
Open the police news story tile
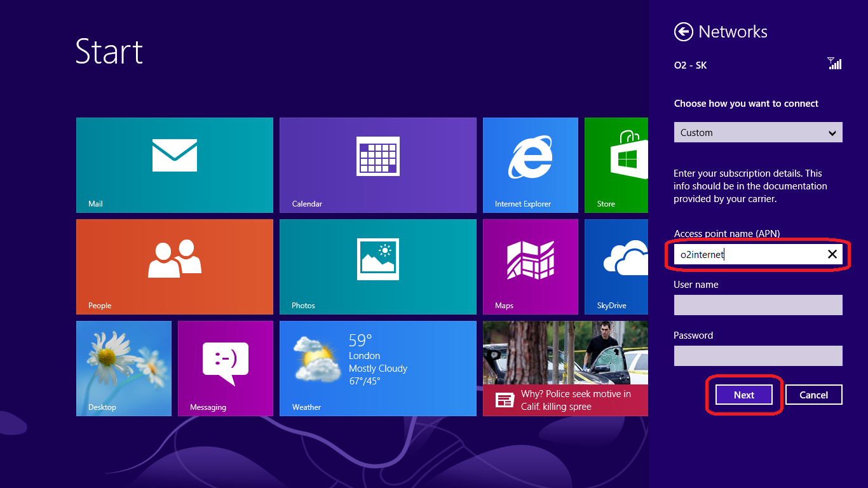565,368
